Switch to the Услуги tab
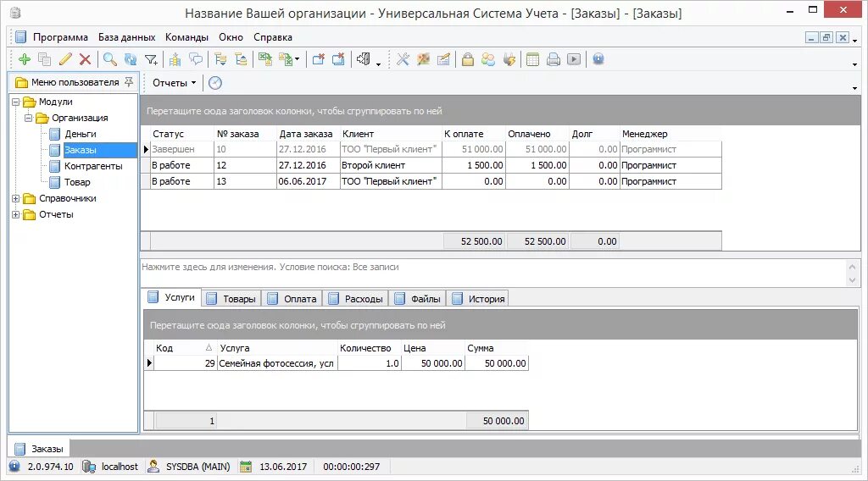868x481 pixels. click(171, 297)
